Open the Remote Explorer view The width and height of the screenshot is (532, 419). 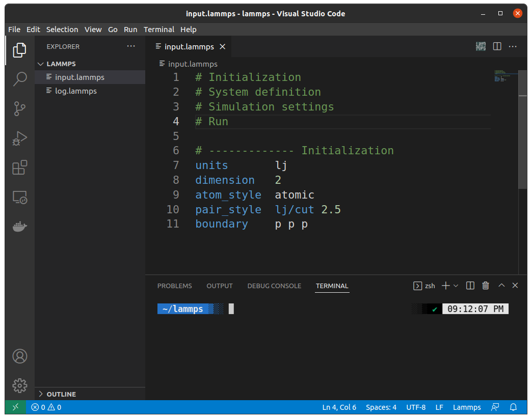(x=19, y=197)
